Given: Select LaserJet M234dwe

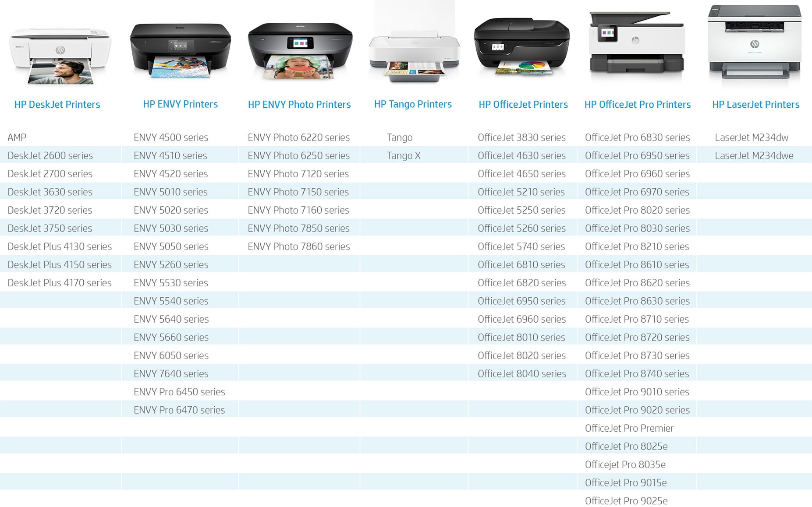Looking at the screenshot, I should pos(754,155).
